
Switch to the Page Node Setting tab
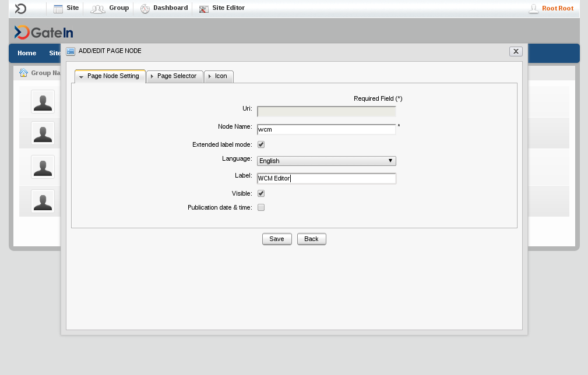point(110,76)
